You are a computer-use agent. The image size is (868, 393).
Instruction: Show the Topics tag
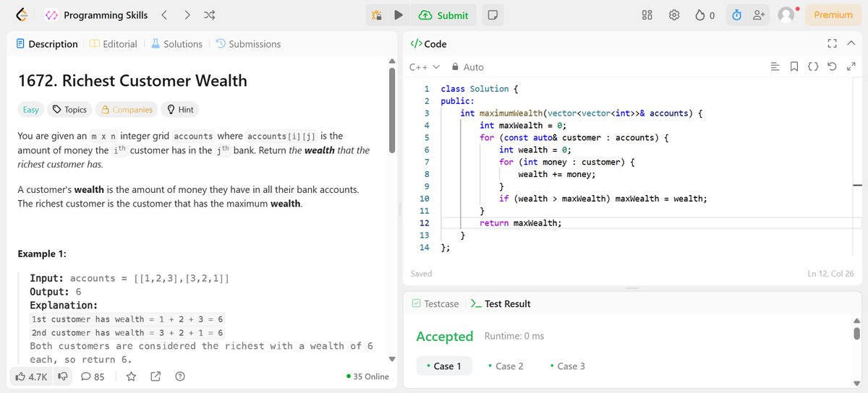click(x=69, y=110)
